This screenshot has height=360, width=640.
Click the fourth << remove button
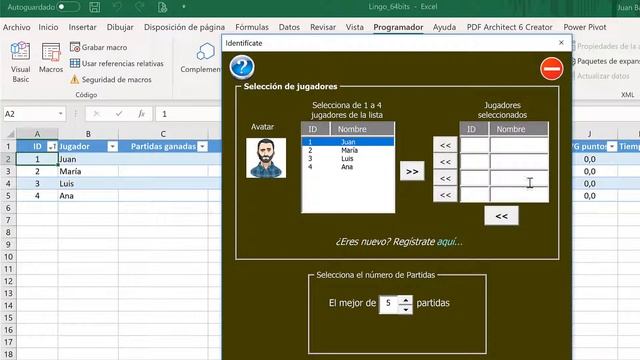point(445,195)
